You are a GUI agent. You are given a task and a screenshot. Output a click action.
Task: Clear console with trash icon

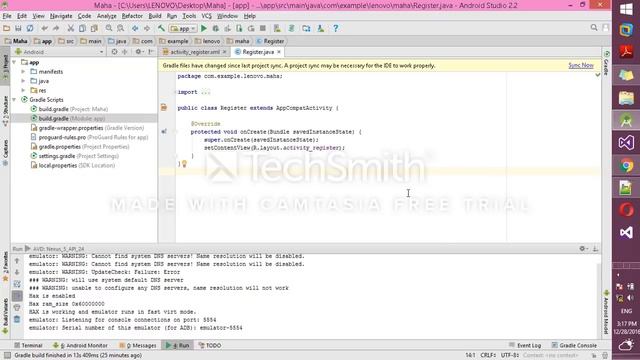tap(17, 319)
